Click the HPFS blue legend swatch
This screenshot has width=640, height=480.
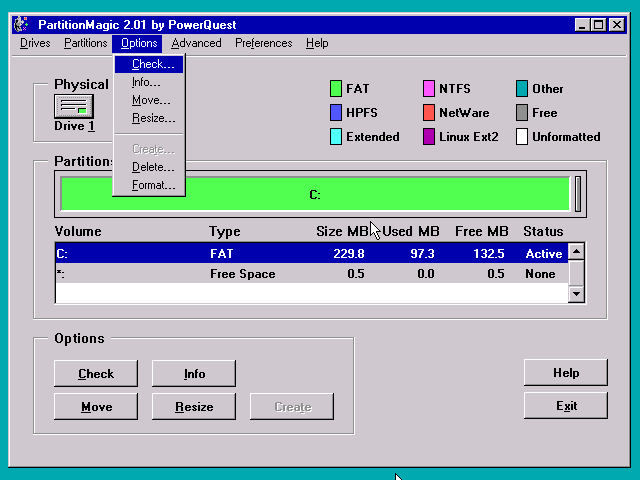336,113
